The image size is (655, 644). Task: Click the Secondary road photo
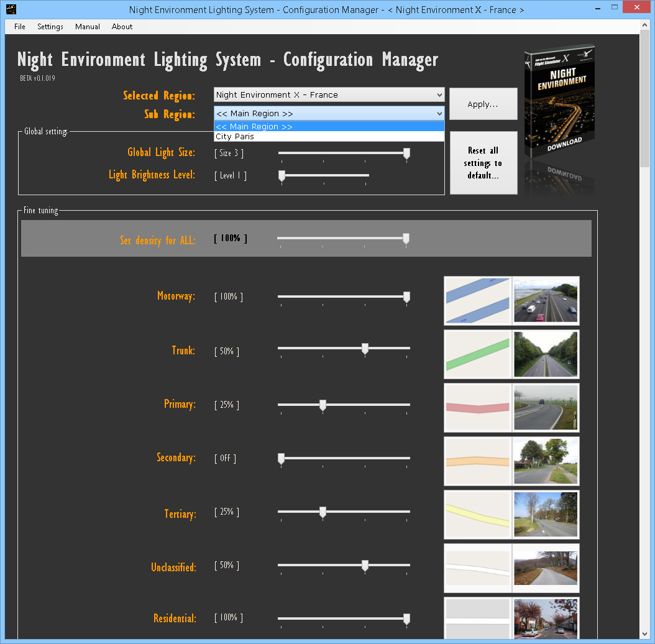pos(546,461)
